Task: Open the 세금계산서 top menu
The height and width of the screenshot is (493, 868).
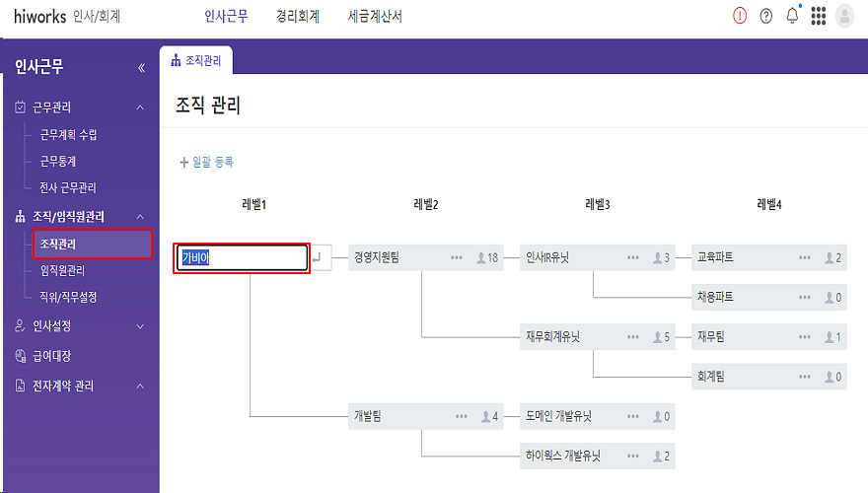Action: point(375,17)
